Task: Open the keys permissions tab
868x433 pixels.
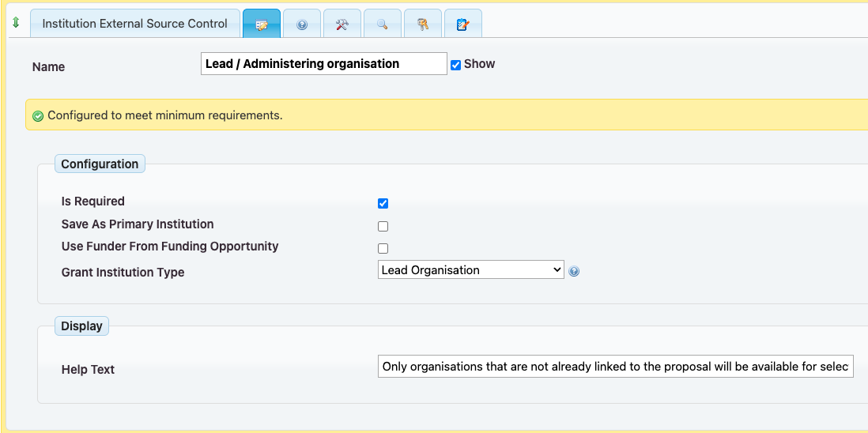Action: 423,24
